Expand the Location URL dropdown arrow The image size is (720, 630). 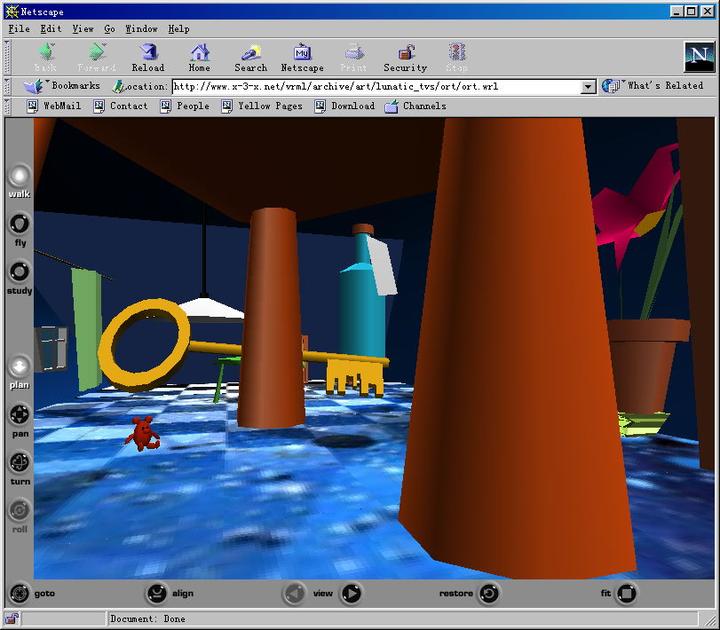tap(588, 87)
